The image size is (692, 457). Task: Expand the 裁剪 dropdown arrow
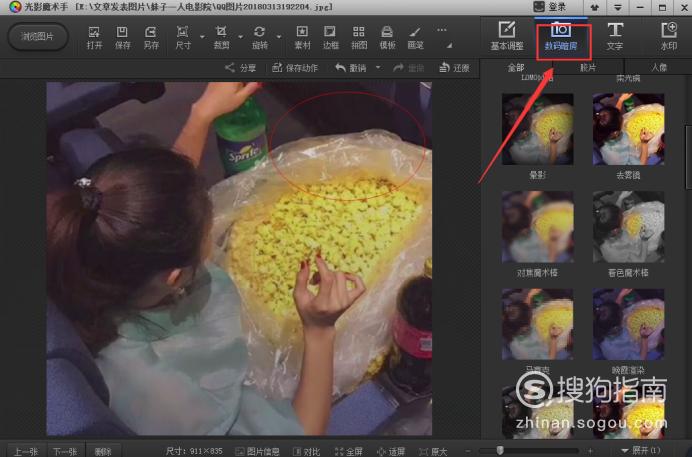pyautogui.click(x=241, y=37)
